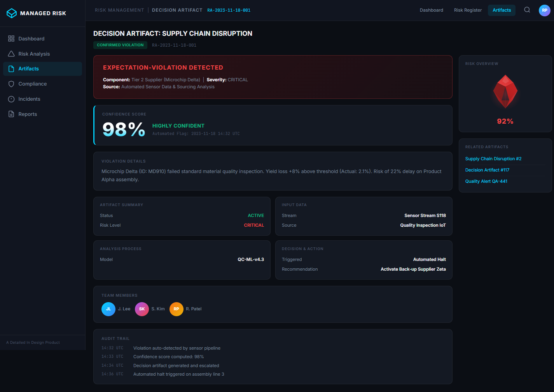The height and width of the screenshot is (392, 554).
Task: Click the Dashboard grid icon in sidebar
Action: tap(11, 38)
